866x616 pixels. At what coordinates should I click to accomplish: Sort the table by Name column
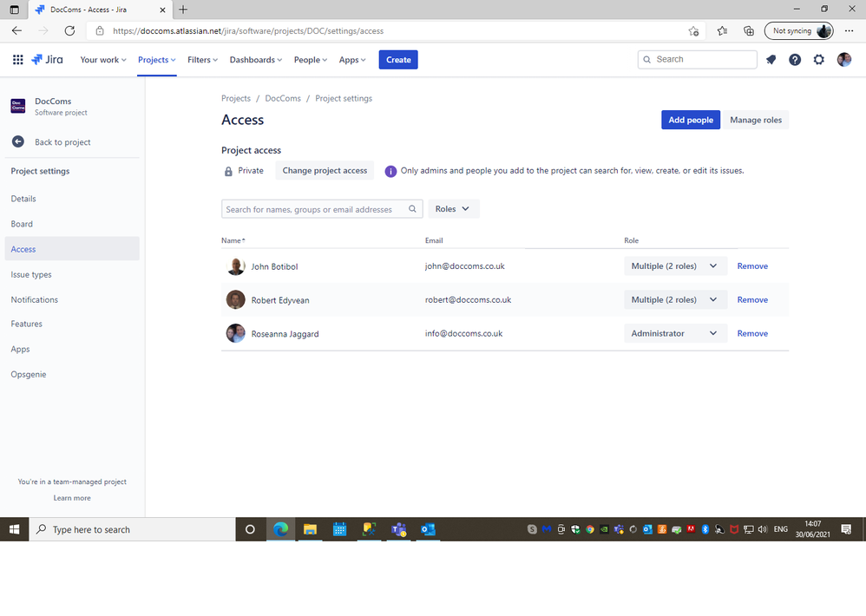click(233, 240)
